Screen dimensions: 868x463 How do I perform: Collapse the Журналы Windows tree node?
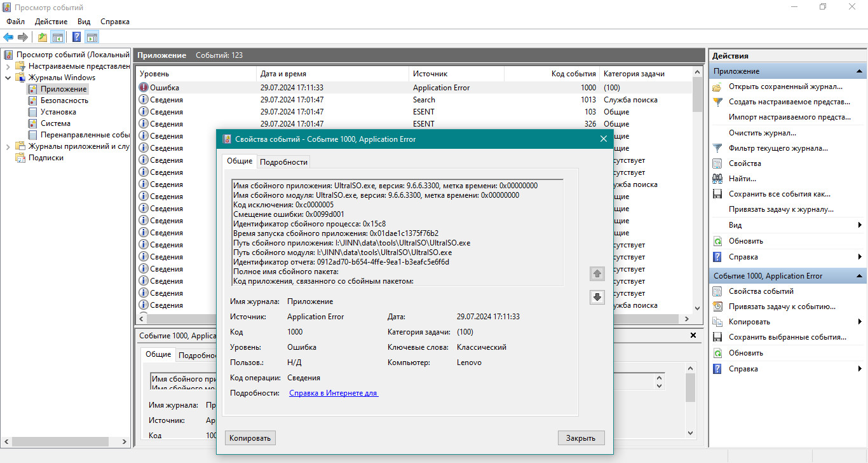click(8, 78)
